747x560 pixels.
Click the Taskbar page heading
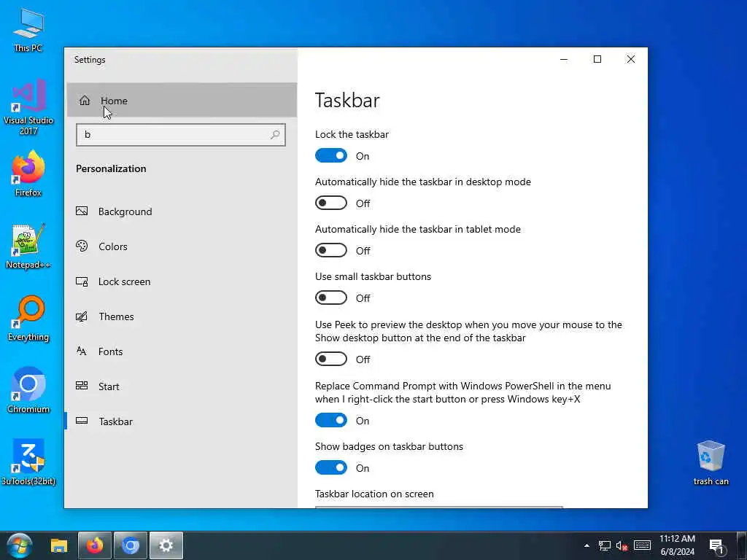(x=347, y=100)
